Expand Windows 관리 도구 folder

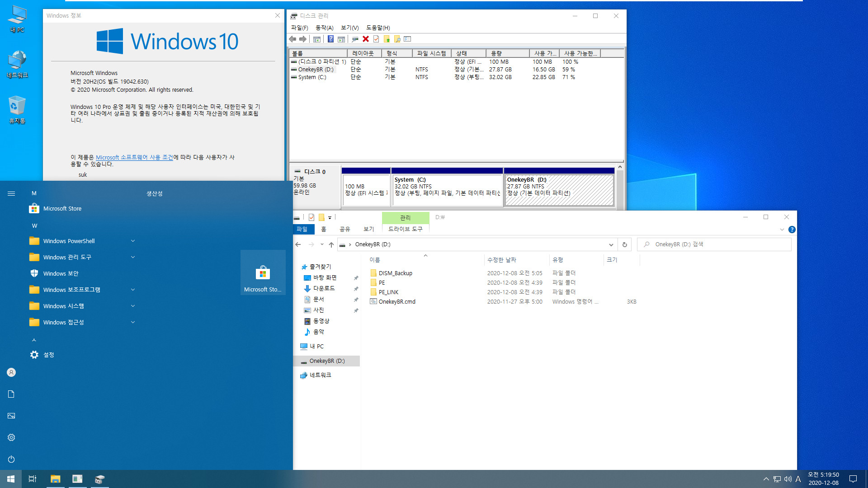(x=133, y=257)
